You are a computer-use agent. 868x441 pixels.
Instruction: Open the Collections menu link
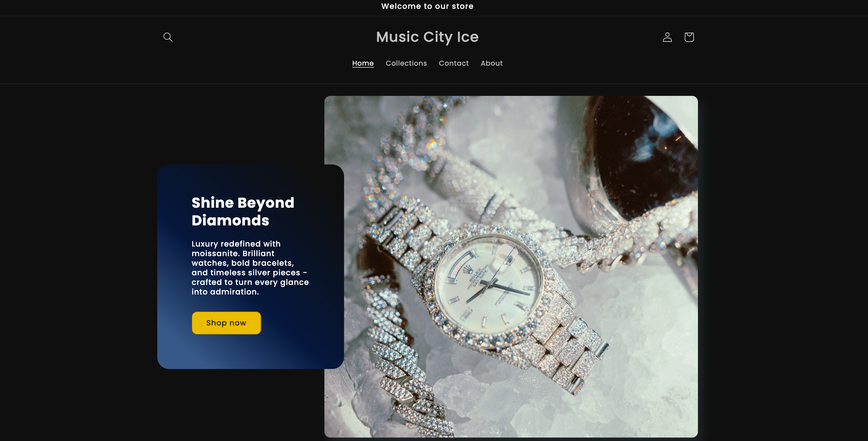tap(406, 63)
